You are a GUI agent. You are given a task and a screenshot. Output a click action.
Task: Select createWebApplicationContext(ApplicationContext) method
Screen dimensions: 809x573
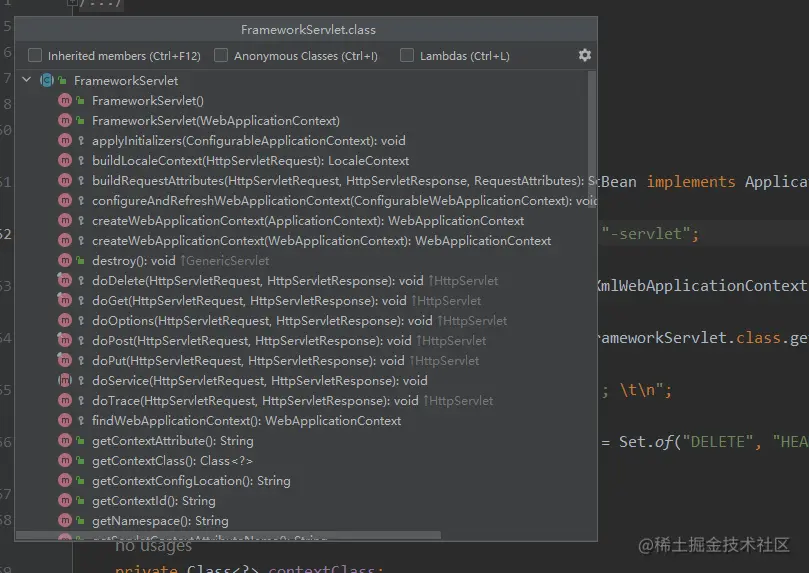point(308,221)
